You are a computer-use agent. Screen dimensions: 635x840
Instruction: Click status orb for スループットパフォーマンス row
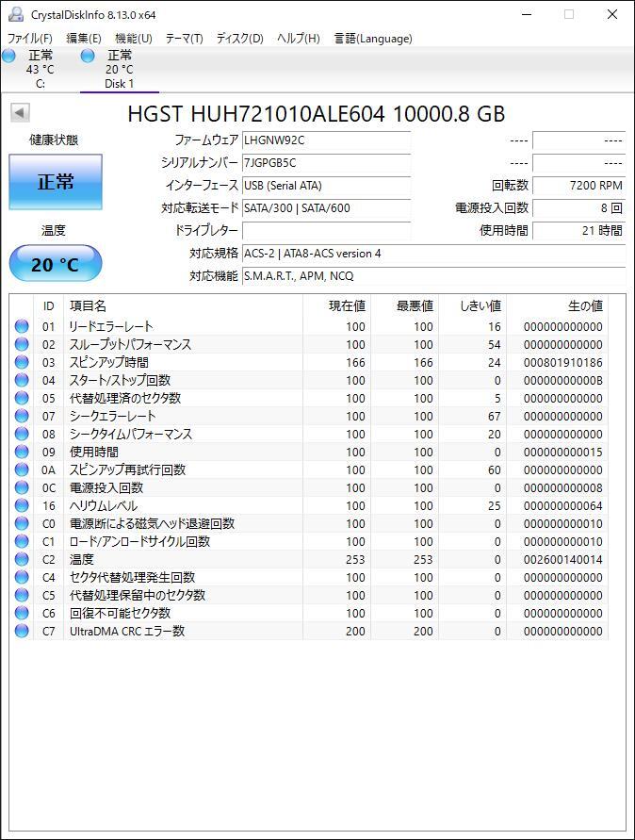[22, 344]
